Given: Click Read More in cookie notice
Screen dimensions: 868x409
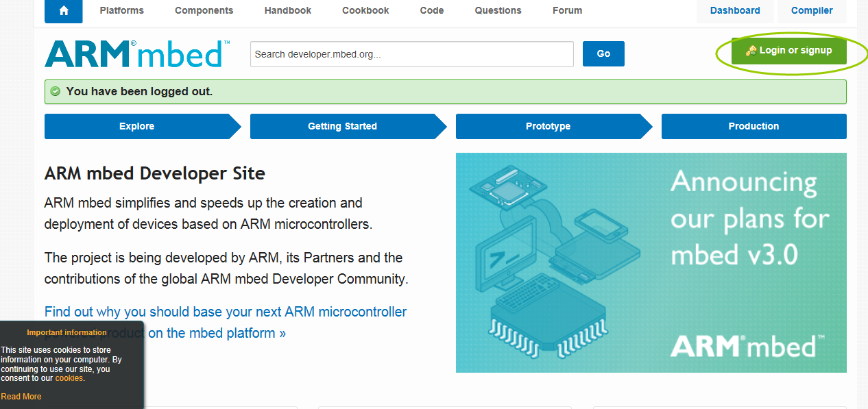Looking at the screenshot, I should pos(21,397).
